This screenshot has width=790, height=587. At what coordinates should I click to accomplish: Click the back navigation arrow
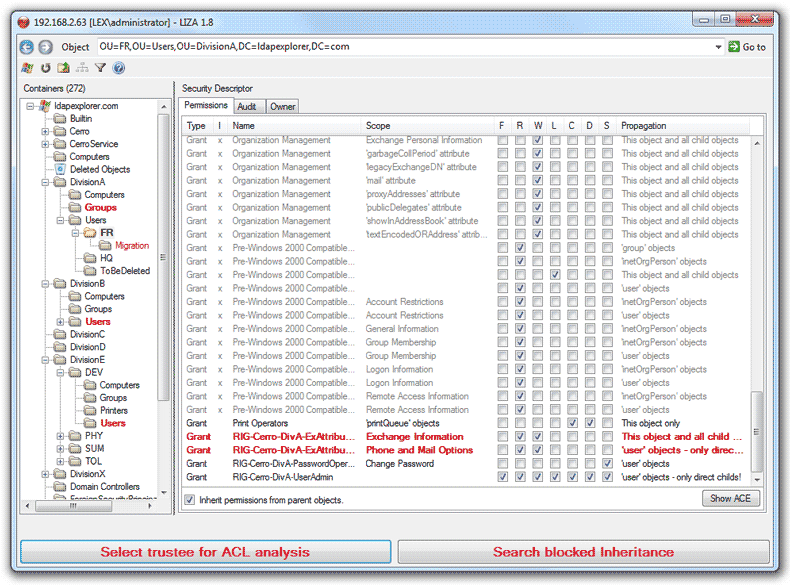27,47
